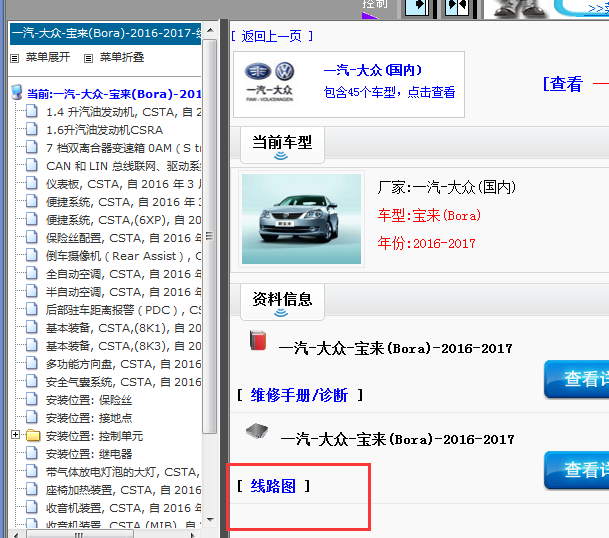Click 厂家:一汽-大众(国内) text
The width and height of the screenshot is (609, 538).
[x=447, y=188]
